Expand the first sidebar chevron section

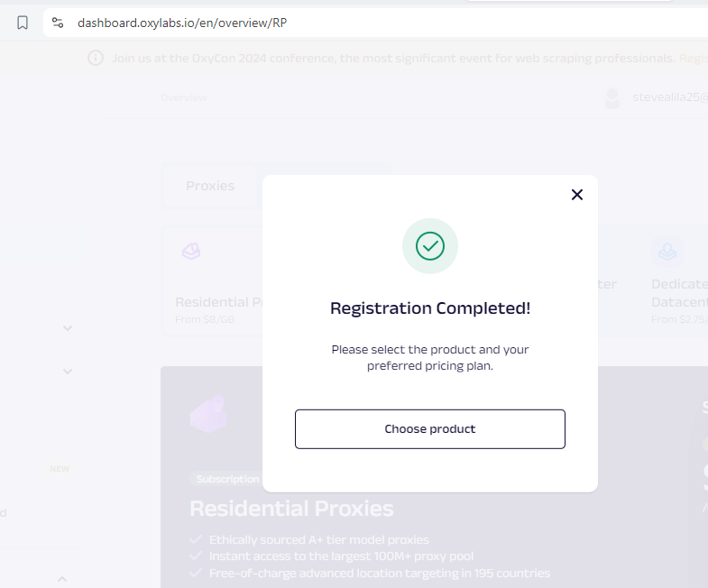click(68, 328)
